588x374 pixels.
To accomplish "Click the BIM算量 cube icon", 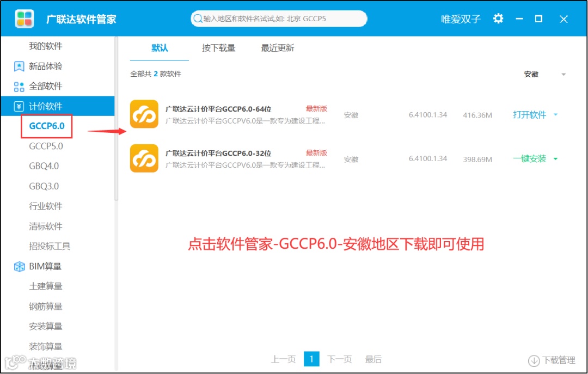I will tap(19, 266).
